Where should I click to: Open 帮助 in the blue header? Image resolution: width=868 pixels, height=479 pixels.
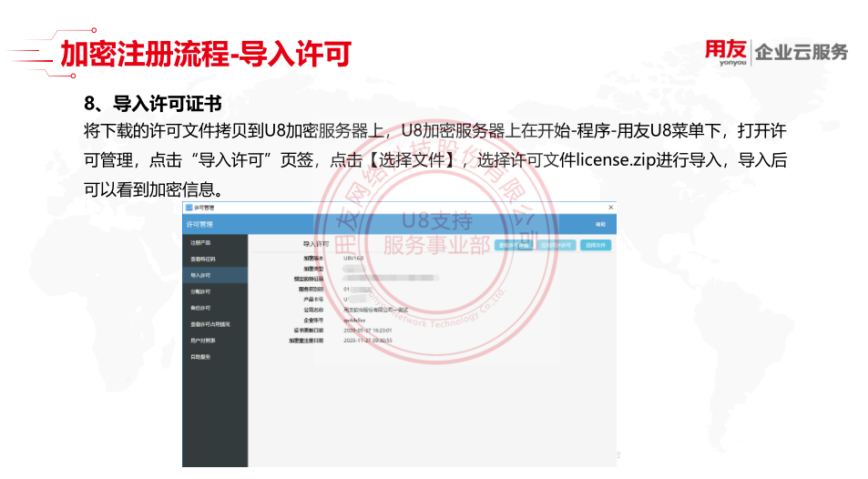[600, 224]
